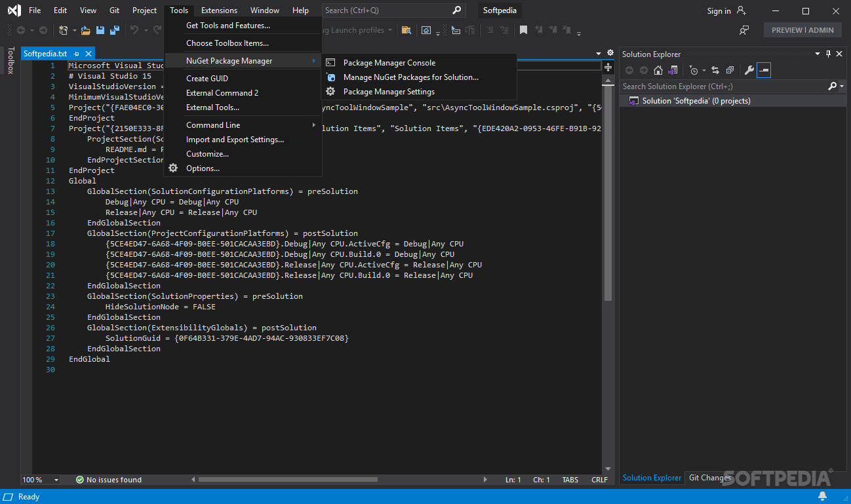The image size is (851, 504).
Task: Click the Open File toolbar icon
Action: click(85, 30)
